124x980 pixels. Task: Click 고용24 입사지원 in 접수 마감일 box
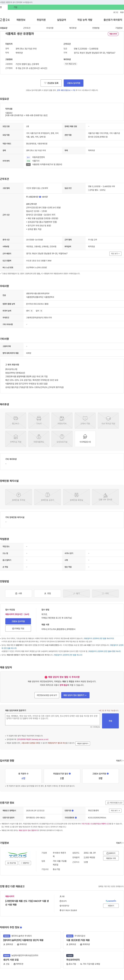[x=18, y=621]
